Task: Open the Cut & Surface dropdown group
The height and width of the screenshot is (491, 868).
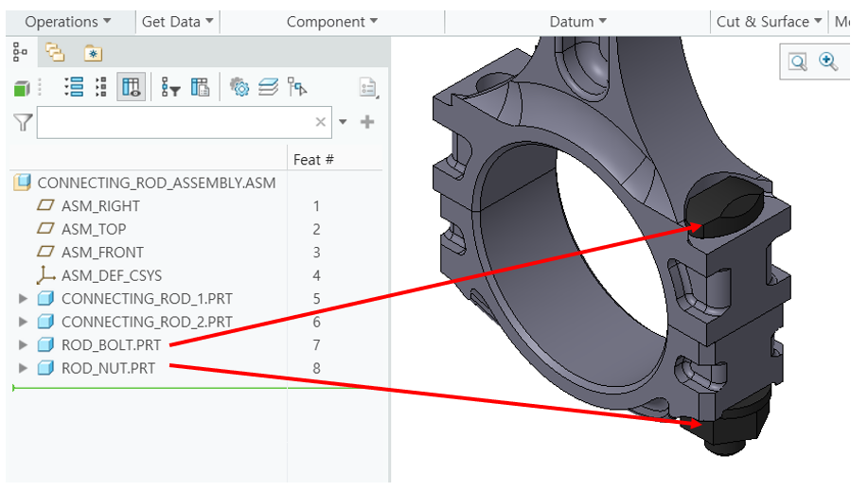Action: (769, 22)
